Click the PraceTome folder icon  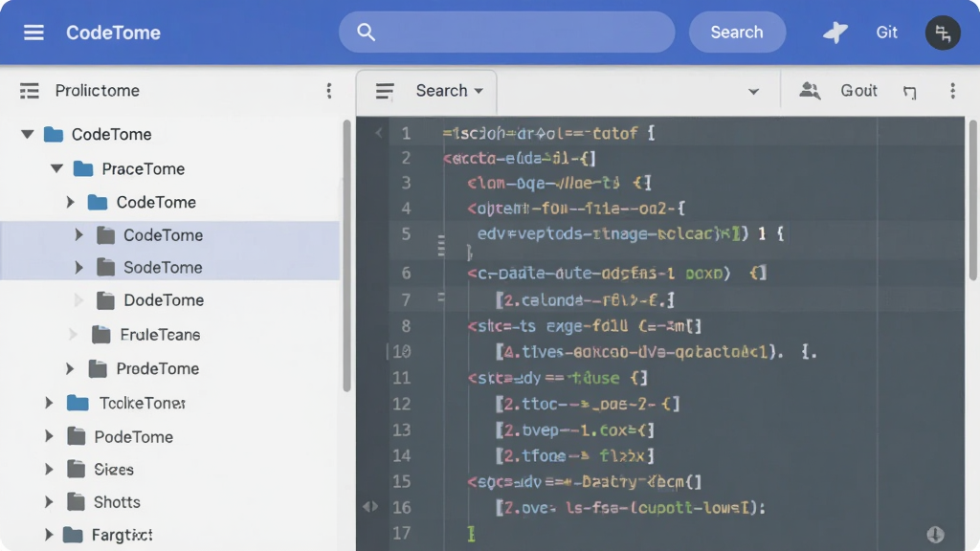(83, 168)
